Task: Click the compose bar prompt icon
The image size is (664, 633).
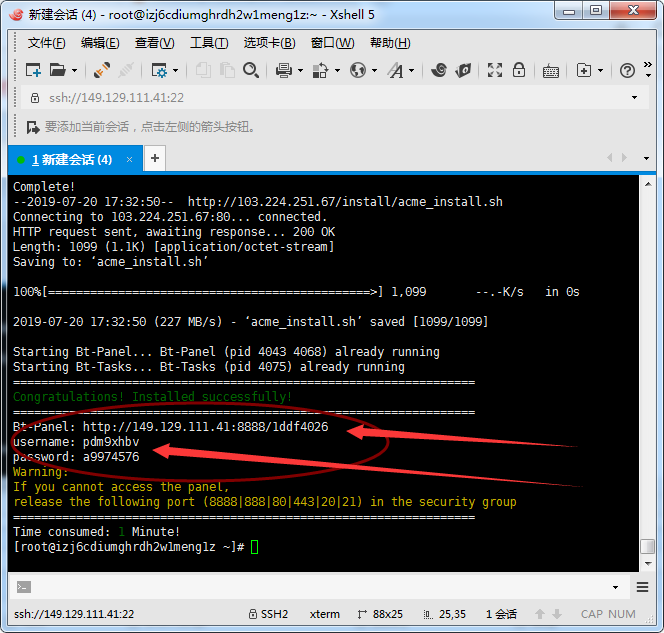Action: (x=24, y=587)
